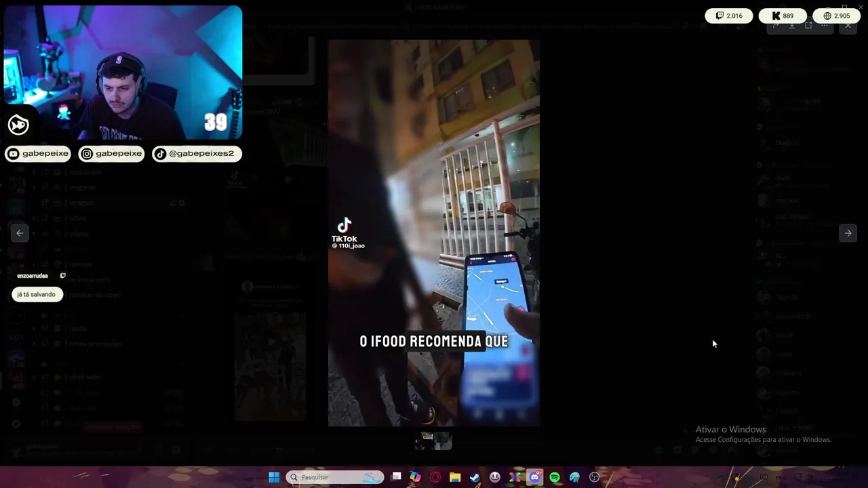The image size is (868, 488).
Task: Open the paint palette app in the taskbar
Action: click(x=574, y=477)
